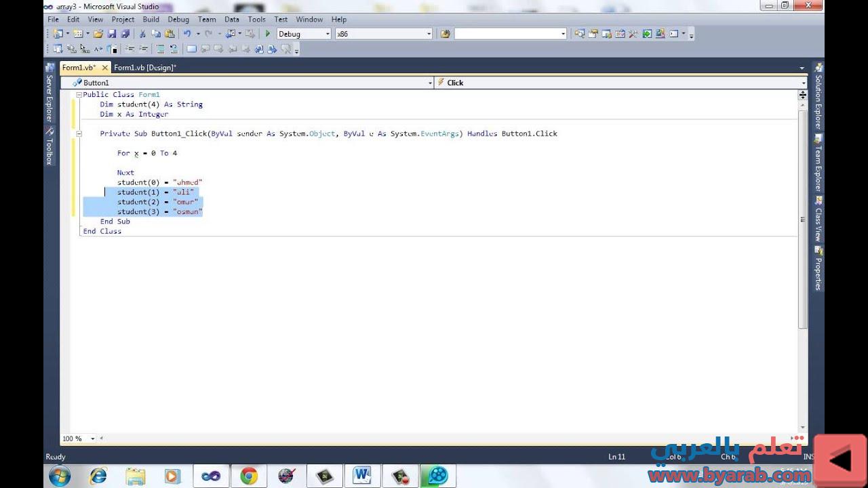The width and height of the screenshot is (868, 488).
Task: Start debugging with the green play icon
Action: [x=268, y=34]
